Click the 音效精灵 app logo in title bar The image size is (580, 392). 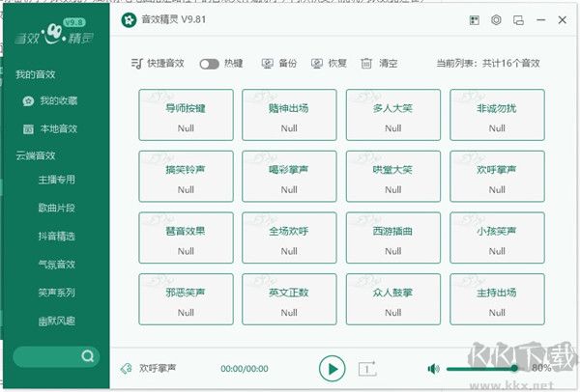coord(129,20)
